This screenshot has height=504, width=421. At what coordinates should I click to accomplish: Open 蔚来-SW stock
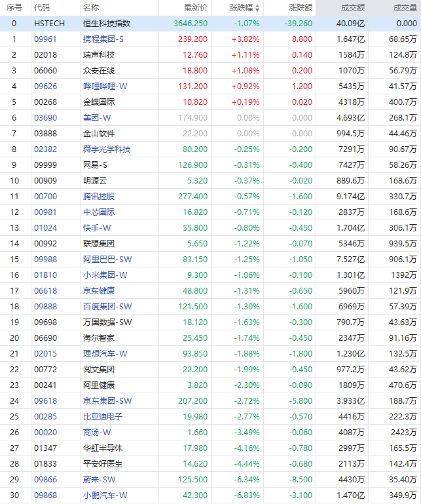coord(100,480)
